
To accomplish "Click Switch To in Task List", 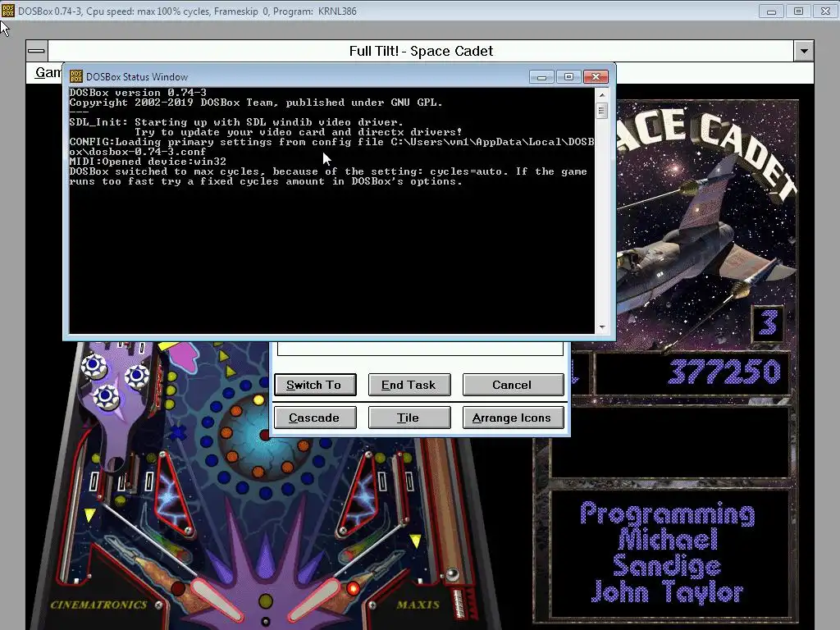I will pos(315,385).
